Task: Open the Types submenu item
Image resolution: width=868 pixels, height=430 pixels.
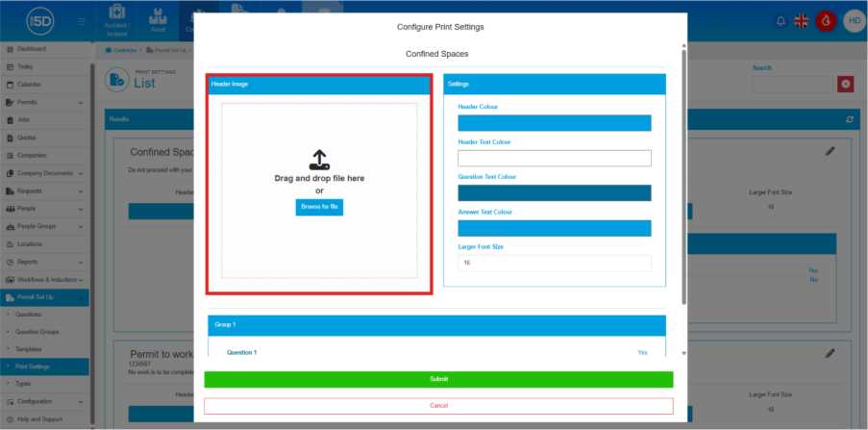Action: (x=23, y=384)
